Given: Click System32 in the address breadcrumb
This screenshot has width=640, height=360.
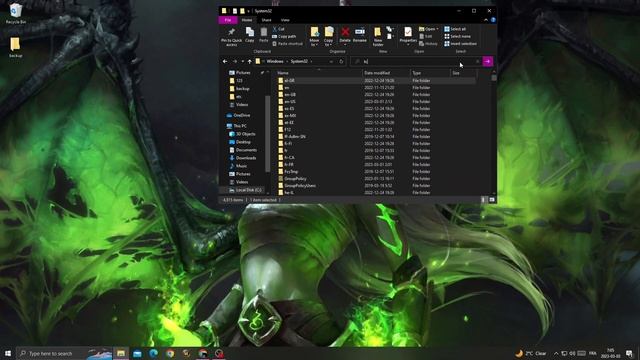Looking at the screenshot, I should click(299, 62).
